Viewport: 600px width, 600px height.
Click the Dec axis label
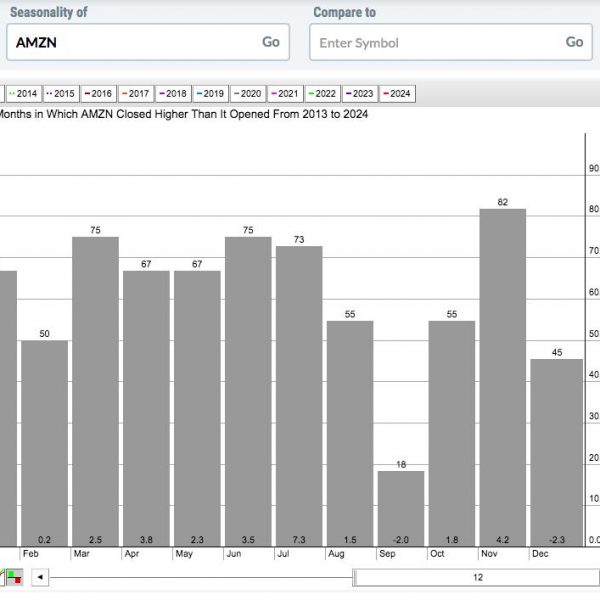pyautogui.click(x=540, y=554)
